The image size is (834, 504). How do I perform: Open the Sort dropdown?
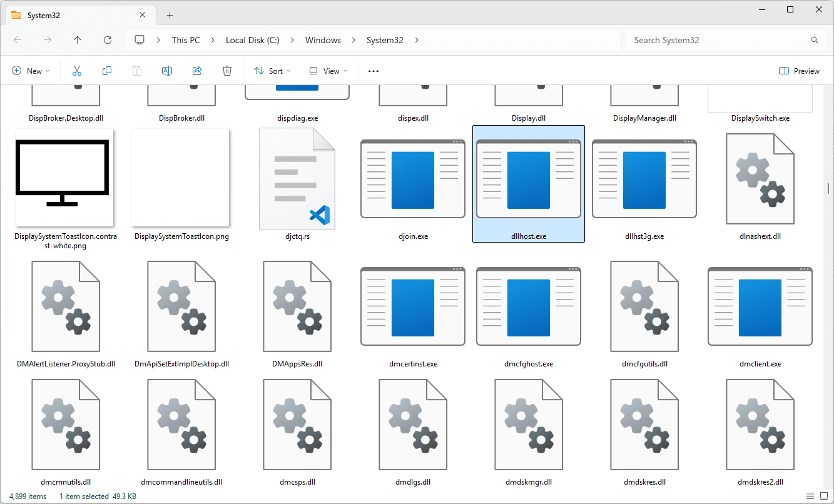pos(272,71)
